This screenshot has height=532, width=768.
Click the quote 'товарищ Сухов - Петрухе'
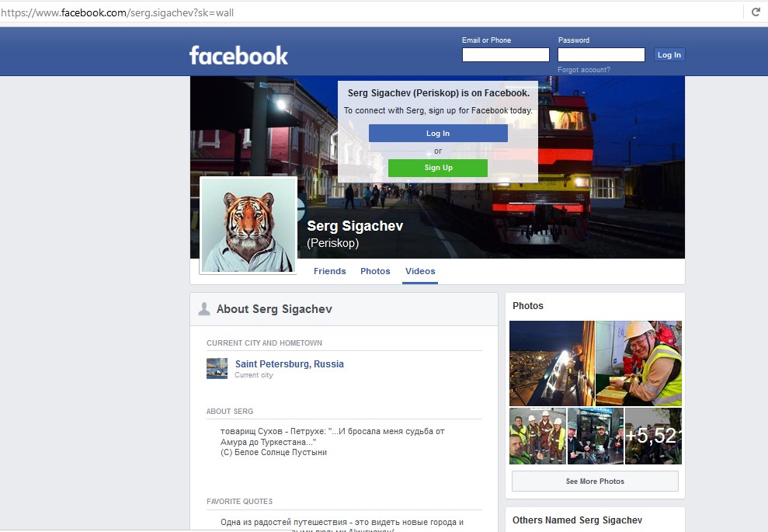[x=332, y=436]
